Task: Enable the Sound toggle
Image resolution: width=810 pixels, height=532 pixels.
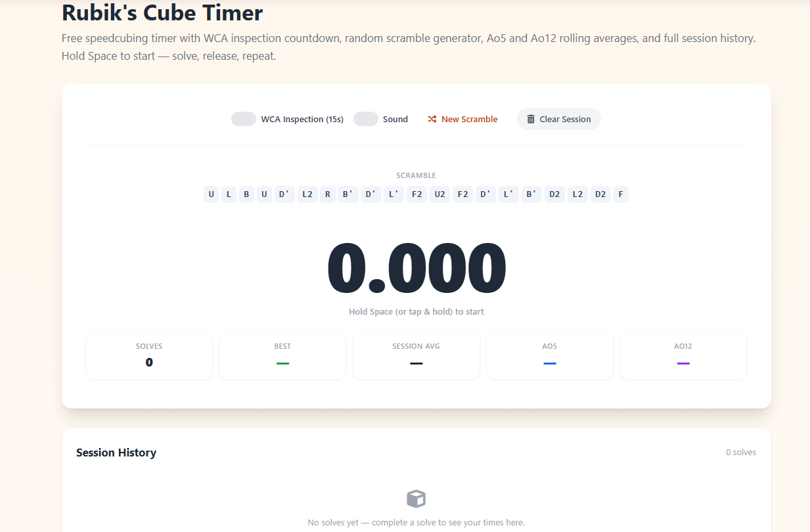Action: 365,119
